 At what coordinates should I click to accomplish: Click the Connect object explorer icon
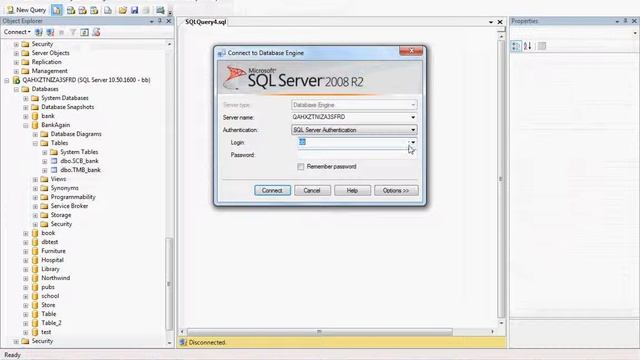[x=38, y=32]
